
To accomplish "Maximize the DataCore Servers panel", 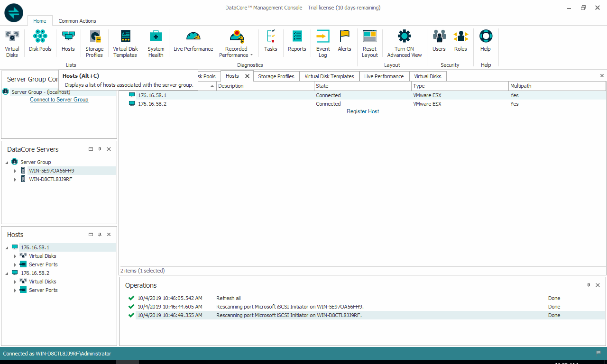I will point(91,149).
